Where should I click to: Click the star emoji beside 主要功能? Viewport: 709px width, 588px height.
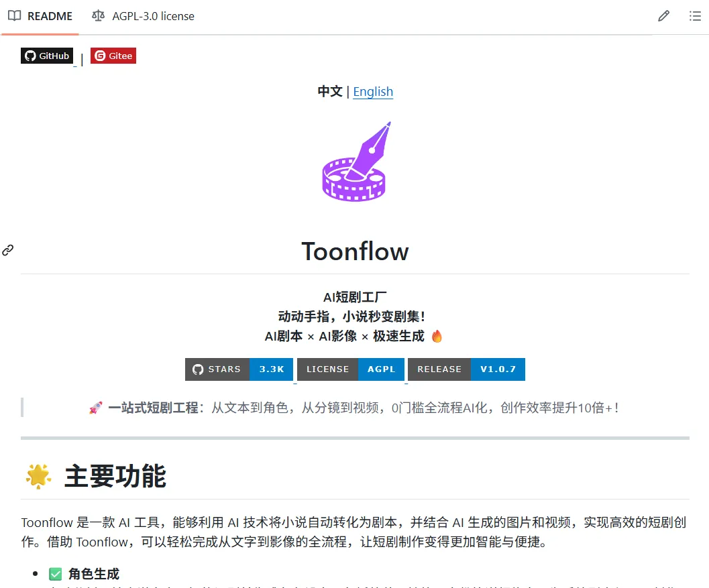[38, 476]
